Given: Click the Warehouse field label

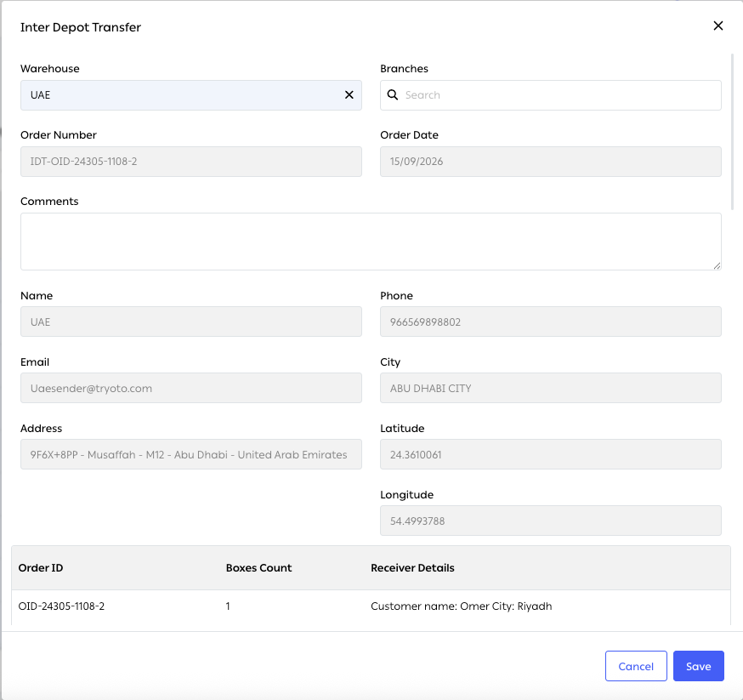Looking at the screenshot, I should [x=50, y=69].
